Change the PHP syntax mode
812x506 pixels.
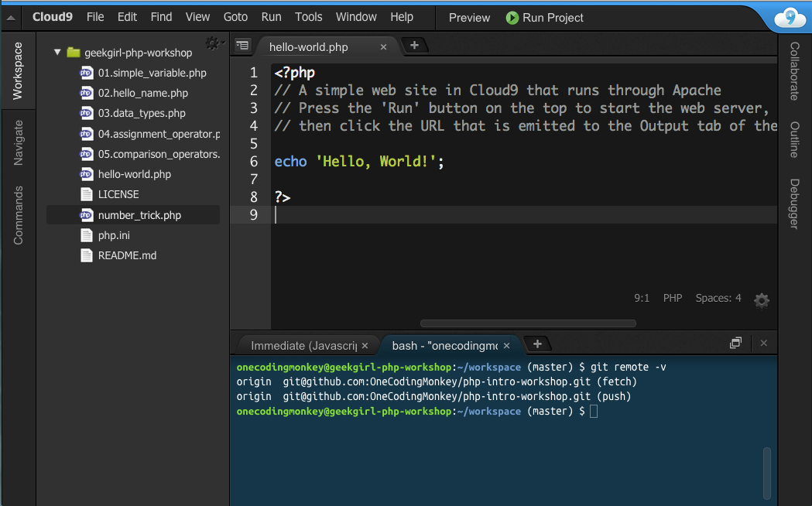(x=673, y=298)
